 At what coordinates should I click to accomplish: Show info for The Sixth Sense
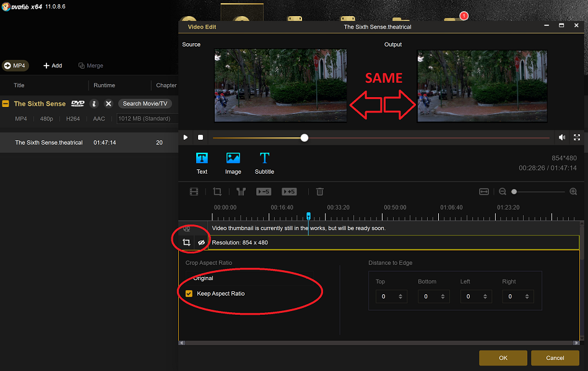click(94, 104)
